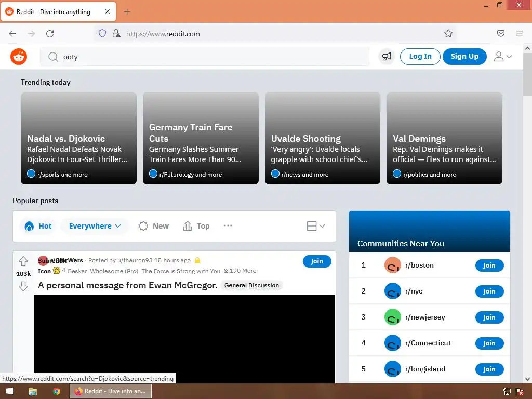The image size is (532, 399).
Task: Open more sort options ellipsis
Action: click(228, 225)
